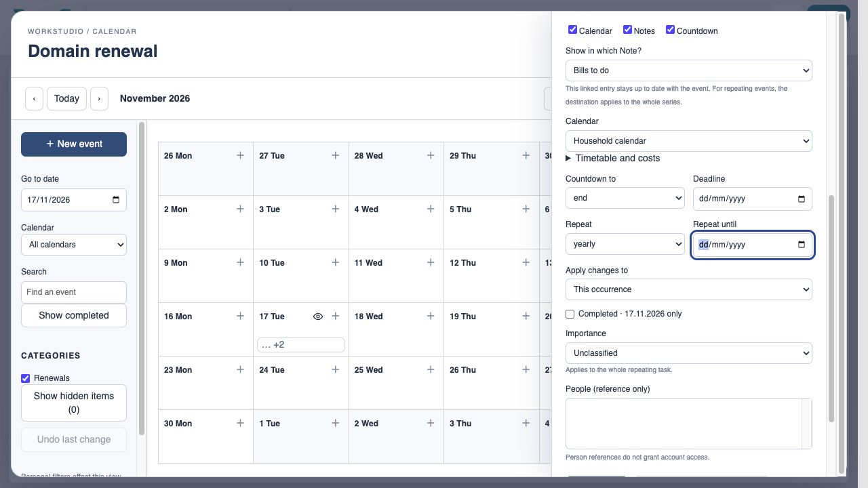This screenshot has width=868, height=488.
Task: Click the People (reference only) text area
Action: click(x=688, y=424)
